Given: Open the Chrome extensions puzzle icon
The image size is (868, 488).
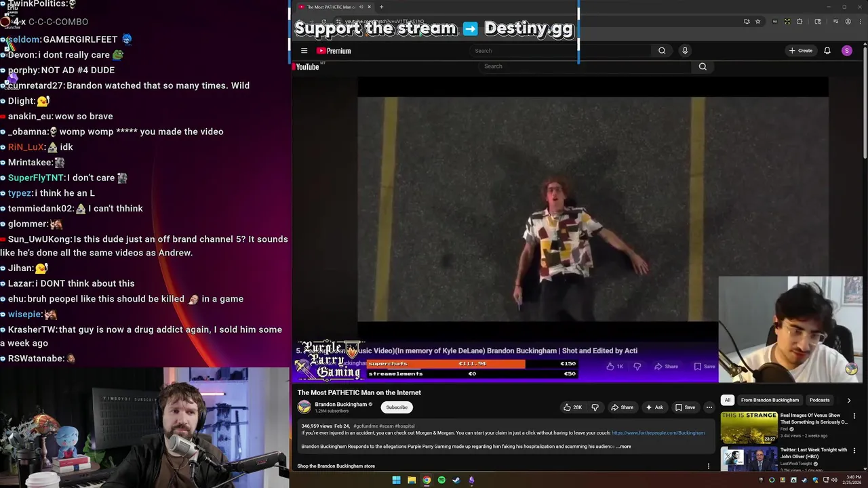Looking at the screenshot, I should tap(800, 22).
